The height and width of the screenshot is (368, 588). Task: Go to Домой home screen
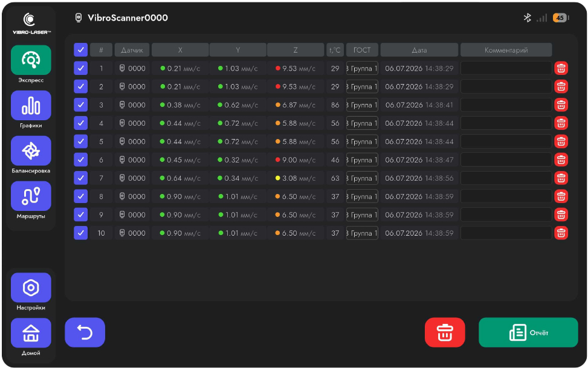click(31, 333)
